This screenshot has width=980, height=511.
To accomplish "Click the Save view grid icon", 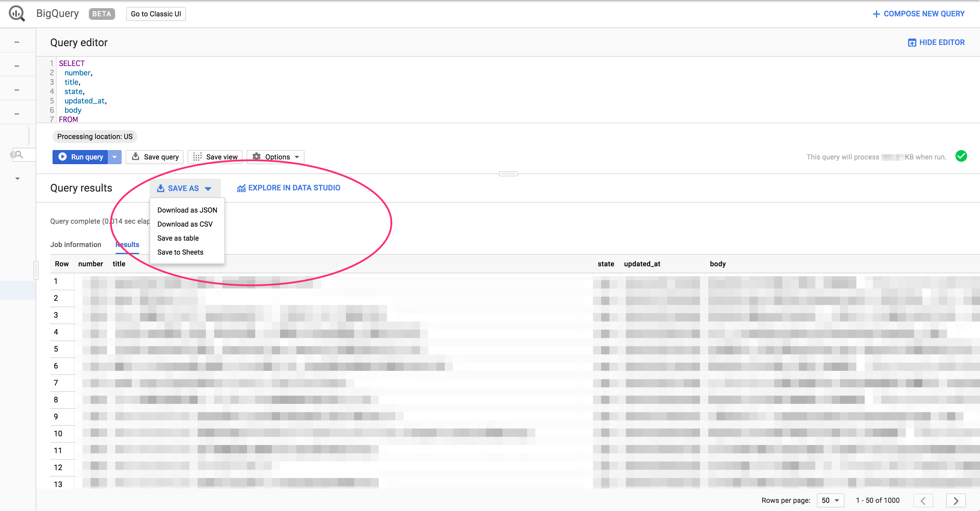I will [x=197, y=157].
